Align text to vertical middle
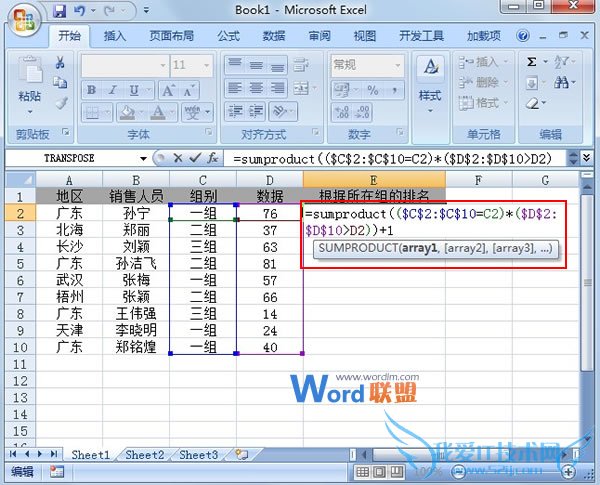 pos(256,65)
